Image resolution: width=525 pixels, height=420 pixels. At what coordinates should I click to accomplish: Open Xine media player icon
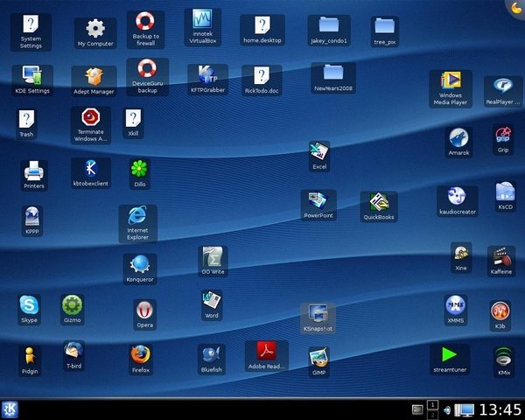(x=461, y=257)
